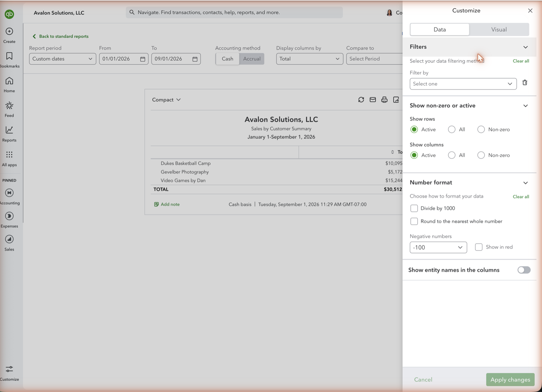Open Bookmarks in the sidebar
The height and width of the screenshot is (392, 542).
tap(9, 56)
